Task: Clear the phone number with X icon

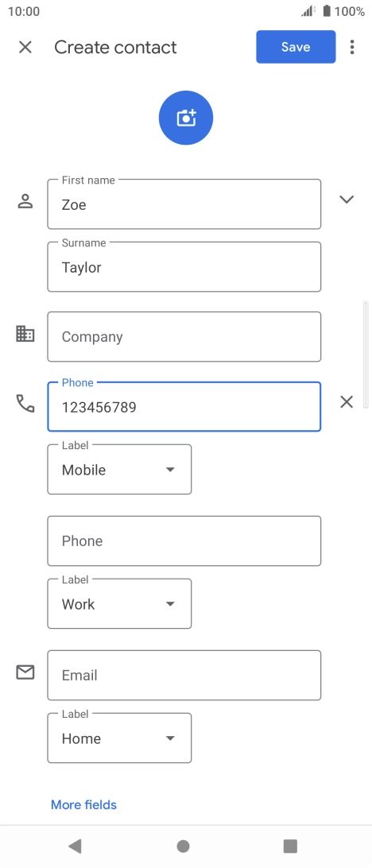Action: (x=347, y=402)
